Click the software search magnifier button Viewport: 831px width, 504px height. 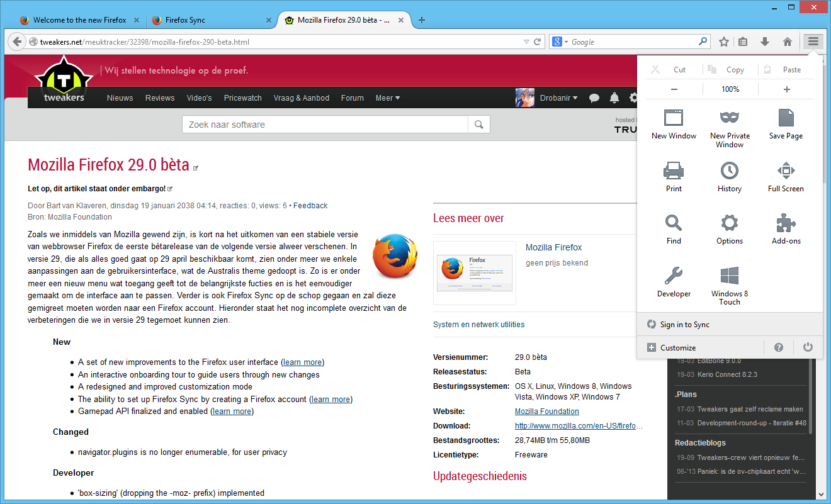[479, 125]
